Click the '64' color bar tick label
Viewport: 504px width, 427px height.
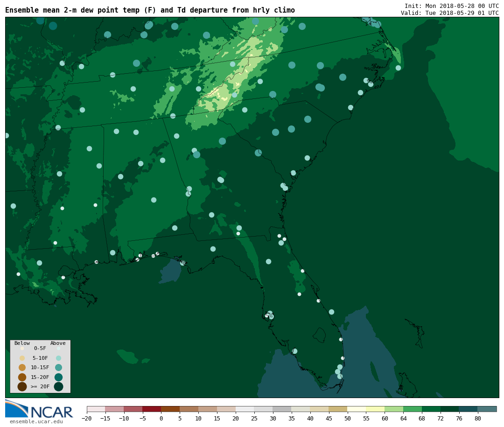click(403, 418)
